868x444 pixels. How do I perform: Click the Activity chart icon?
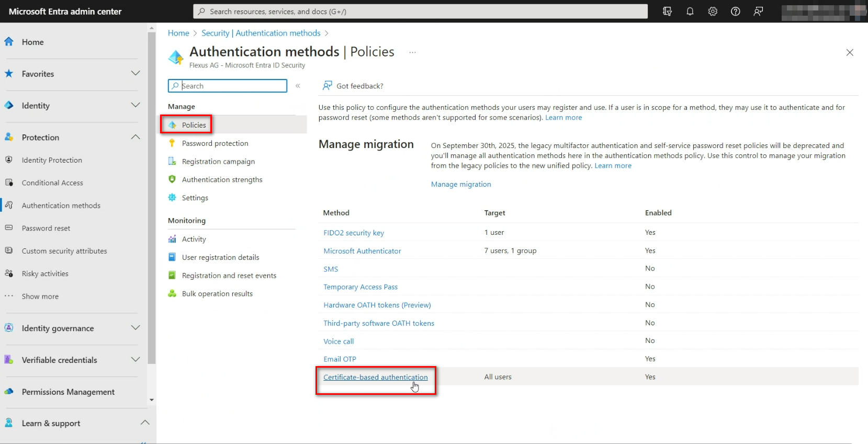[x=172, y=239]
